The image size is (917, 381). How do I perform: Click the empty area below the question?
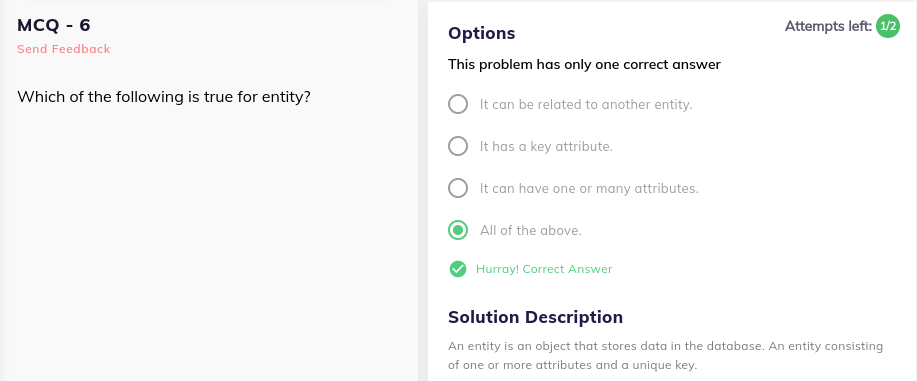(x=209, y=246)
